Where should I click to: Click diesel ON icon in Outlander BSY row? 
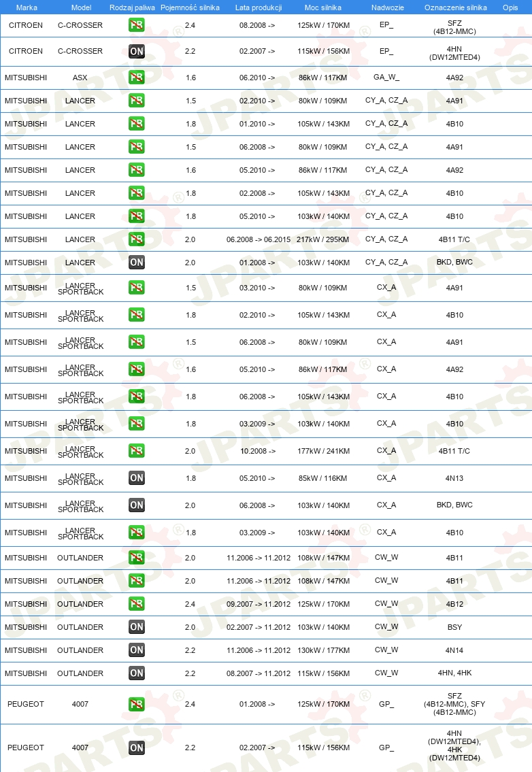[x=137, y=626]
